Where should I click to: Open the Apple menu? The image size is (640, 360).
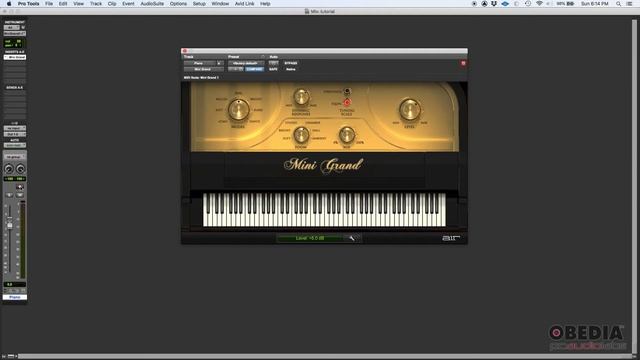click(x=9, y=4)
